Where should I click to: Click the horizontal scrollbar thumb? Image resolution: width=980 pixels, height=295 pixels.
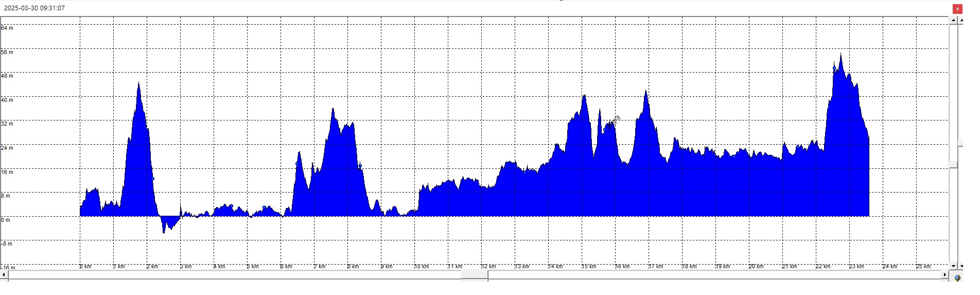coord(474,275)
